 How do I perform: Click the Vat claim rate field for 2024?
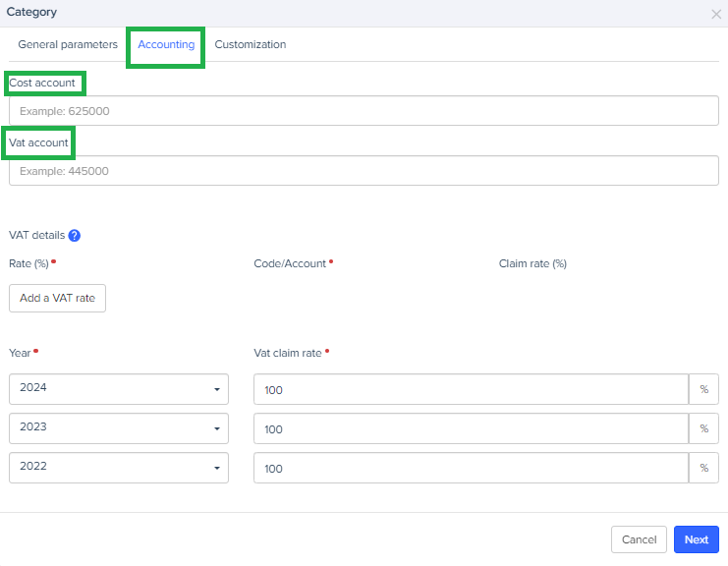(x=471, y=390)
